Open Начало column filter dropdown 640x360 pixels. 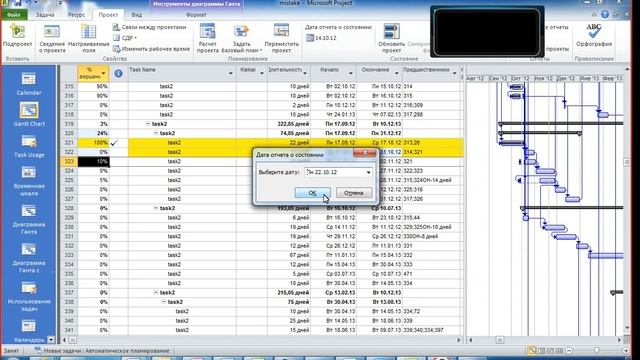(x=351, y=73)
